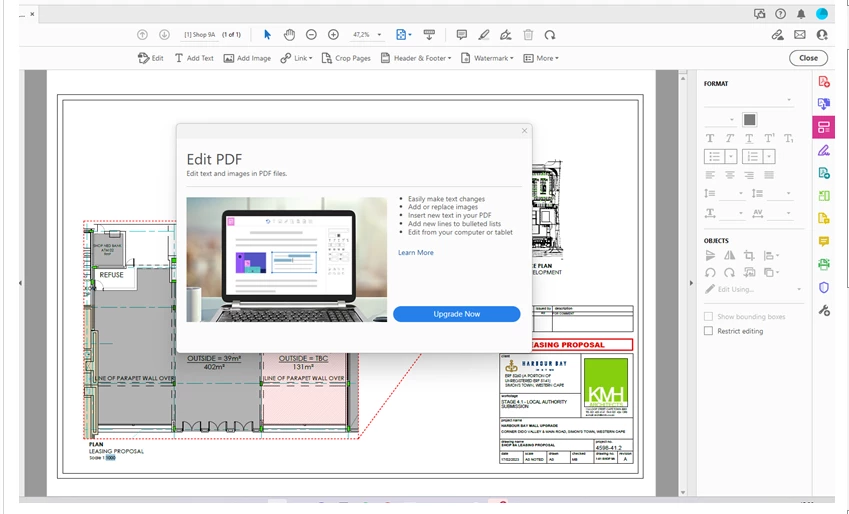Viewport: 849px width, 514px height.
Task: Click the Delete trash icon
Action: pos(528,35)
